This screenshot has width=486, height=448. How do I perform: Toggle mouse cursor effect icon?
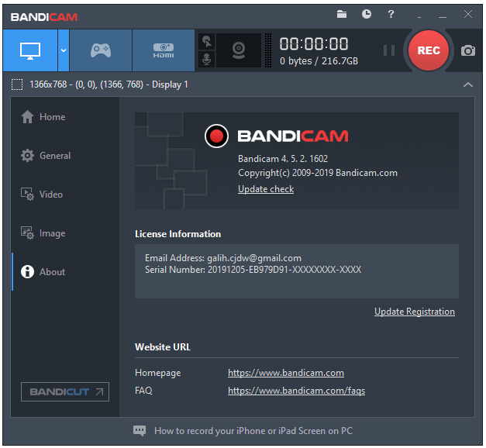pyautogui.click(x=207, y=42)
